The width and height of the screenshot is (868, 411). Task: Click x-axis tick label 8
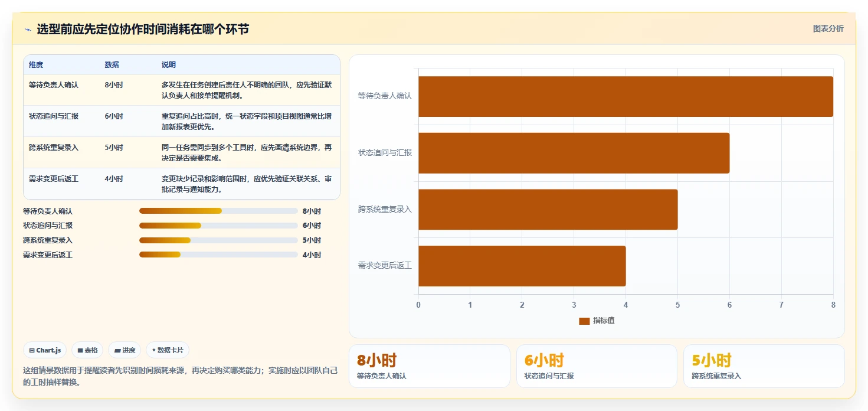tap(833, 305)
